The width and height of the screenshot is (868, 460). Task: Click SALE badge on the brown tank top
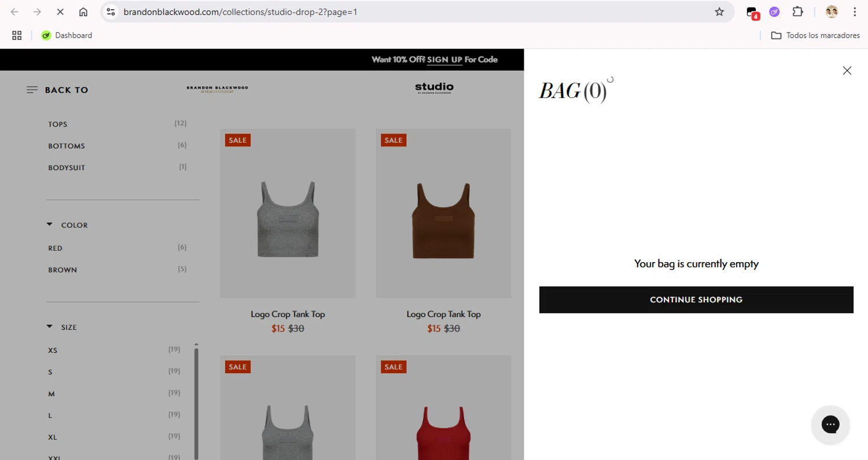pyautogui.click(x=393, y=140)
